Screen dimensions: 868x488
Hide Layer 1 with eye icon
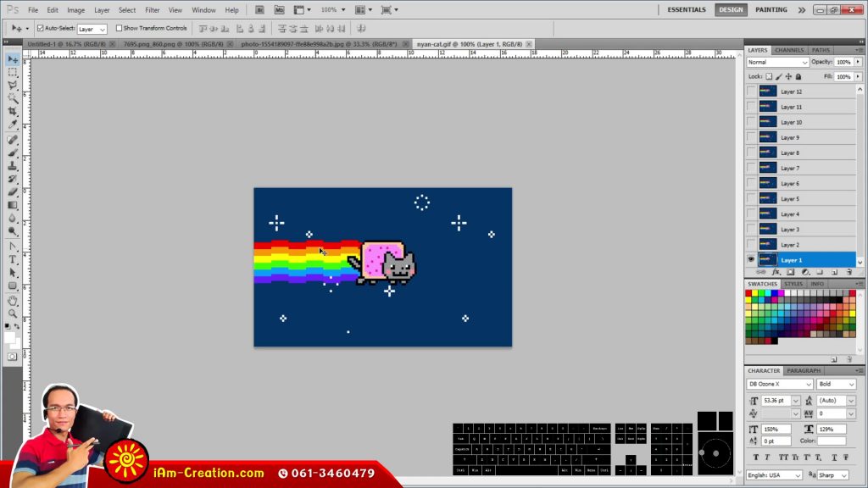pyautogui.click(x=751, y=259)
